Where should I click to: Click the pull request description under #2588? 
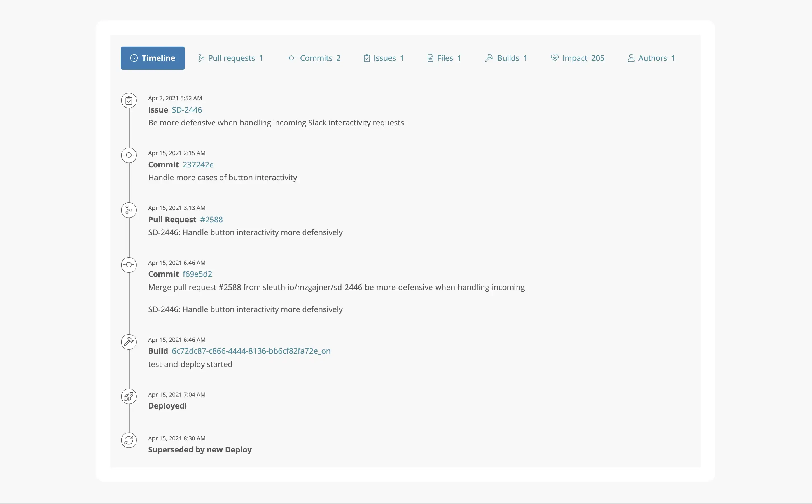pos(245,232)
